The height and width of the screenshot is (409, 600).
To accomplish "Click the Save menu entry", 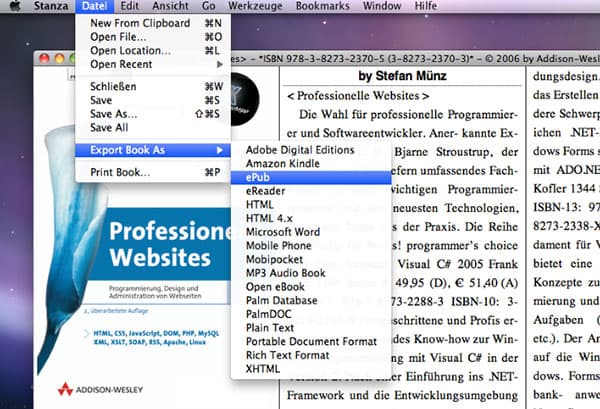I will coord(153,100).
